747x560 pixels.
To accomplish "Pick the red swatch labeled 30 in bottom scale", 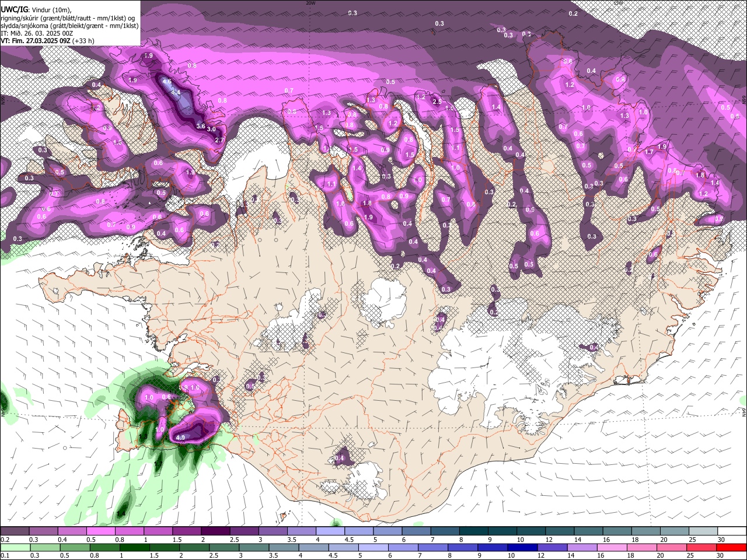I will pyautogui.click(x=731, y=547).
